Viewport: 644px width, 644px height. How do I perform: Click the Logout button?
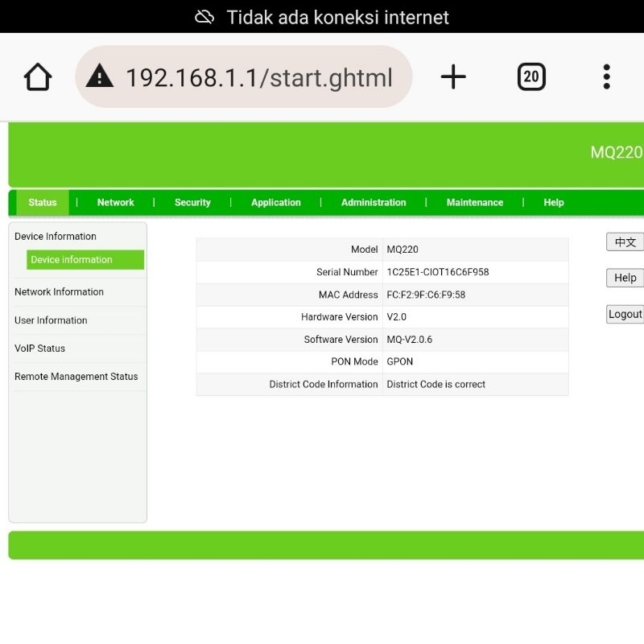(625, 314)
